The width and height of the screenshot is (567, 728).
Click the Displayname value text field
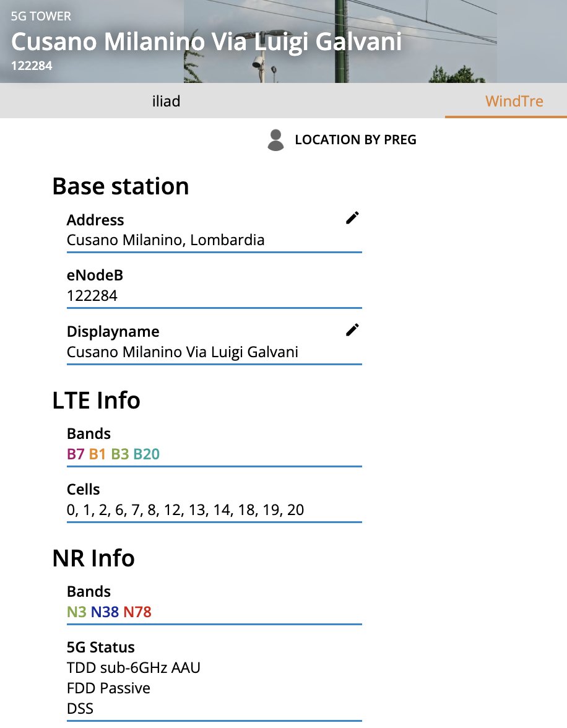pos(182,352)
